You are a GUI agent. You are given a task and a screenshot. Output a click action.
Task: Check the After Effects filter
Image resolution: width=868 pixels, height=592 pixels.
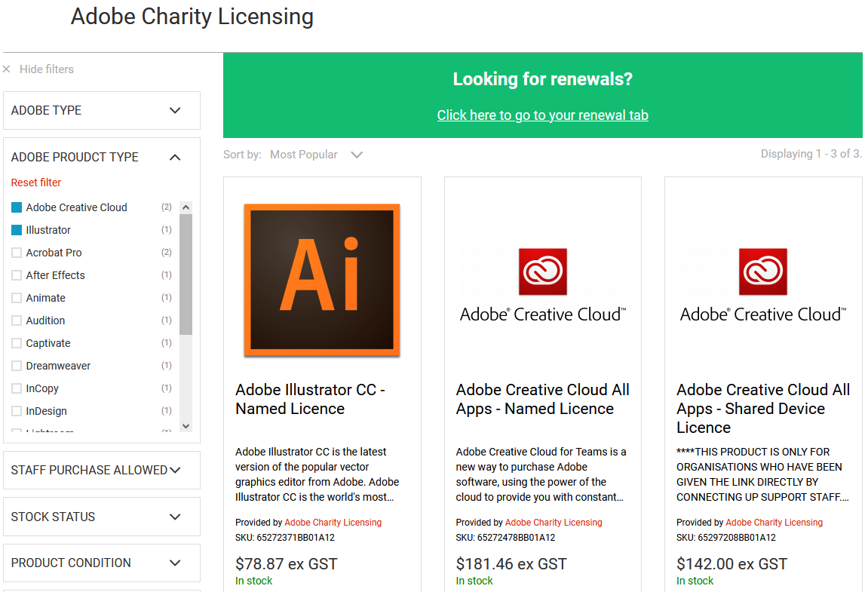click(17, 275)
